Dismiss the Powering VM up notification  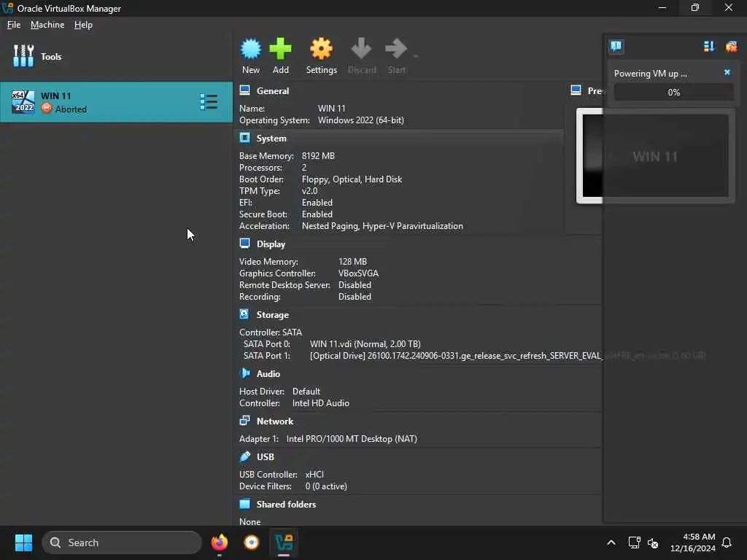click(727, 72)
